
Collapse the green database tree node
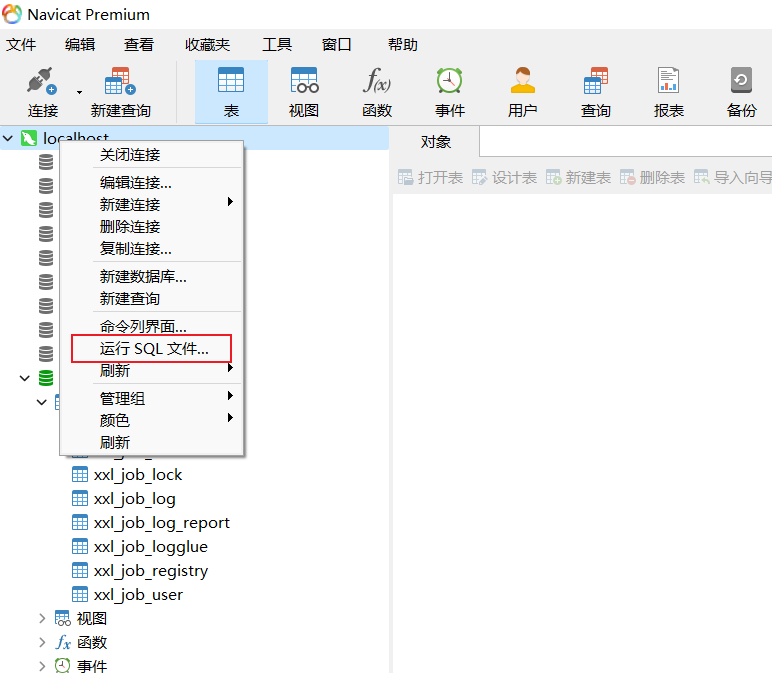25,378
